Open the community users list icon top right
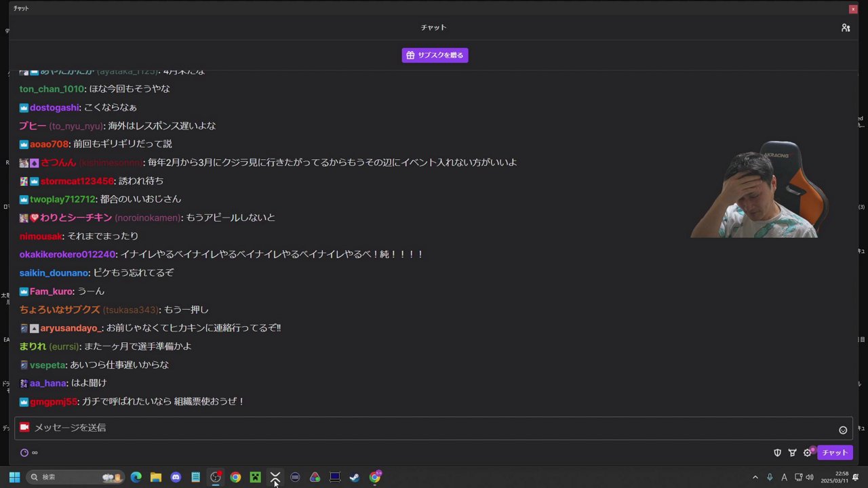Image resolution: width=868 pixels, height=488 pixels. pos(846,28)
